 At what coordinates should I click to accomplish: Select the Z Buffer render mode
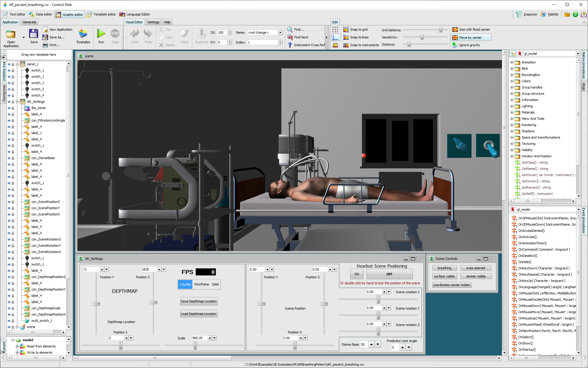point(185,284)
